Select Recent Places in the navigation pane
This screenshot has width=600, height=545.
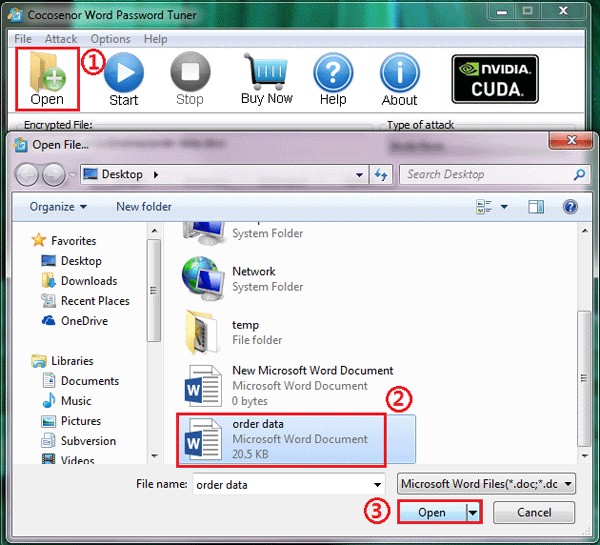(85, 301)
